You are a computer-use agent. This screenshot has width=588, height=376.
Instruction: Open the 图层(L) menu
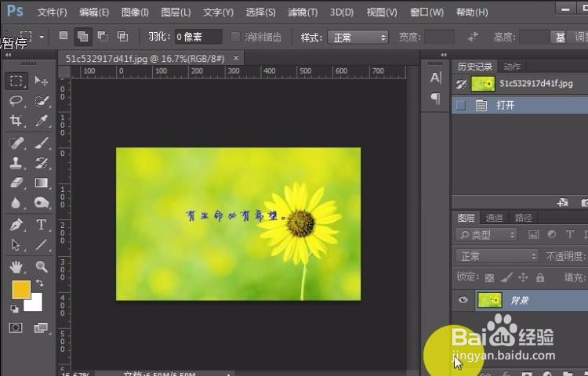[176, 13]
